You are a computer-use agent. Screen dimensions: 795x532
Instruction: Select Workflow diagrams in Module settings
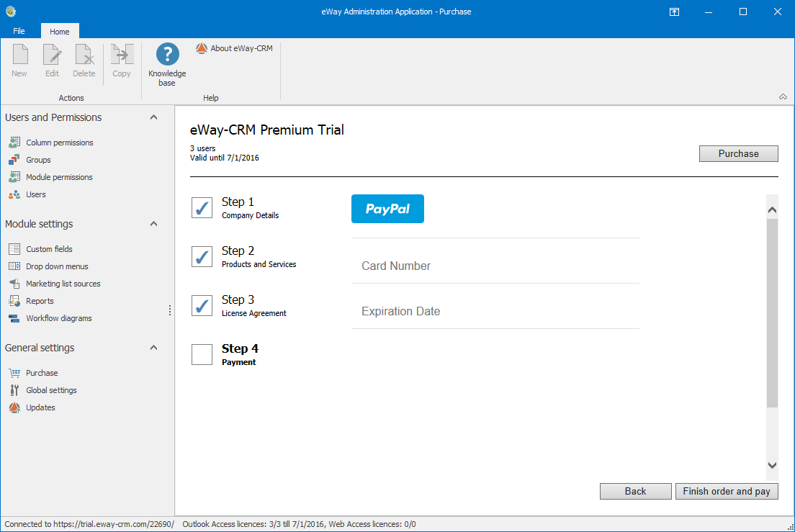59,318
